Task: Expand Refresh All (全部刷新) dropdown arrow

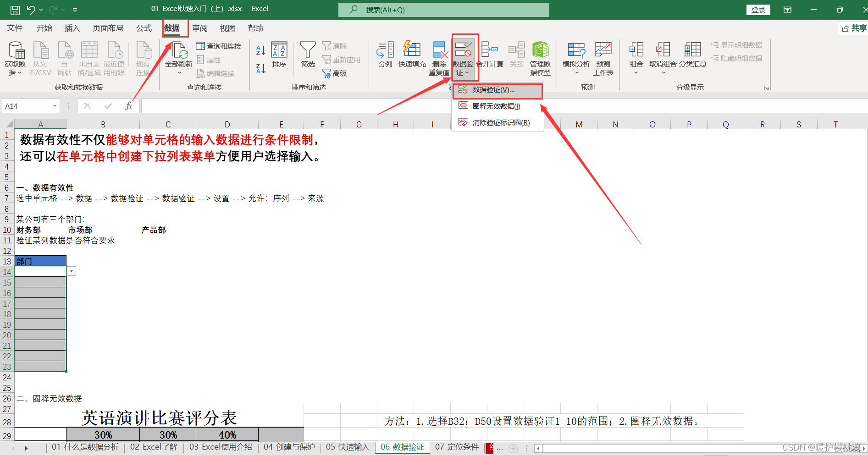Action: point(179,73)
